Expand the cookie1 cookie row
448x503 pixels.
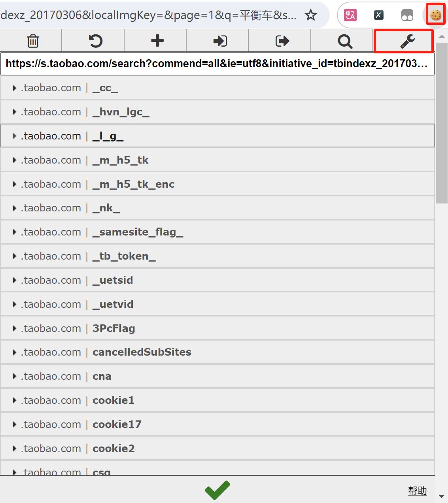click(217, 400)
